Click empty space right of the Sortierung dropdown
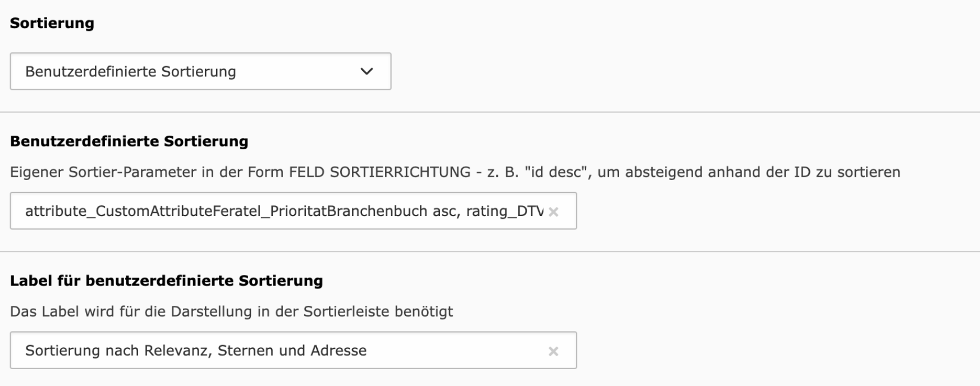Image resolution: width=980 pixels, height=386 pixels. 674,71
